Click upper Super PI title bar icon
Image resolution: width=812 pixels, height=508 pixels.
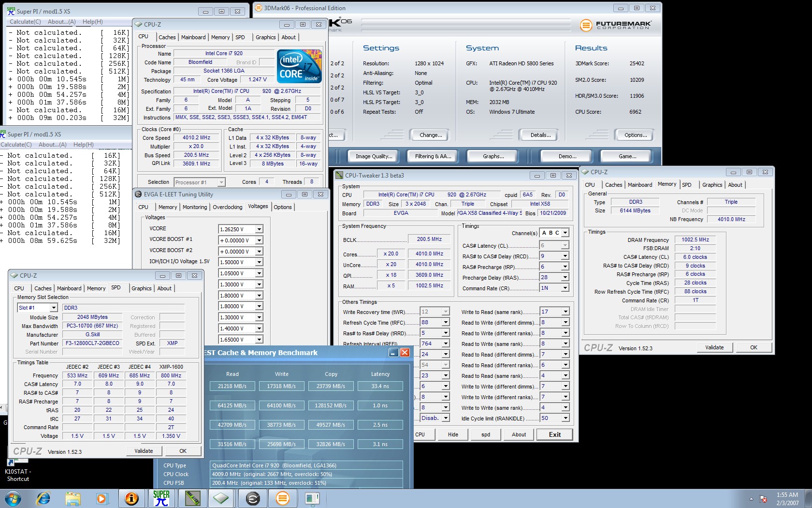click(11, 11)
